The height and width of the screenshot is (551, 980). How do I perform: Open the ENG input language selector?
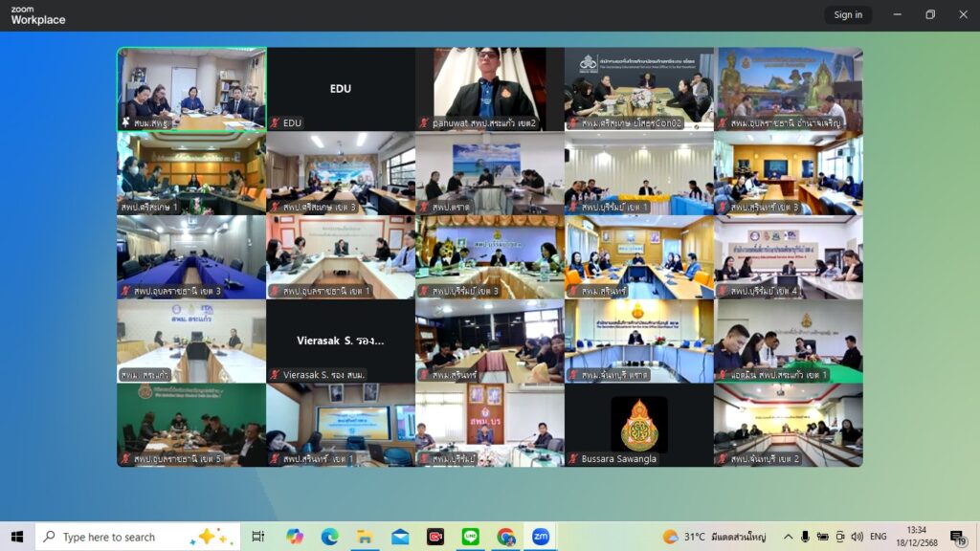(x=878, y=537)
